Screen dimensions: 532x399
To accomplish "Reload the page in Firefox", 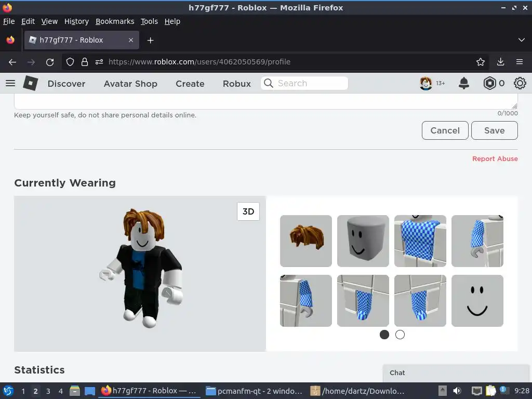I will tap(50, 62).
